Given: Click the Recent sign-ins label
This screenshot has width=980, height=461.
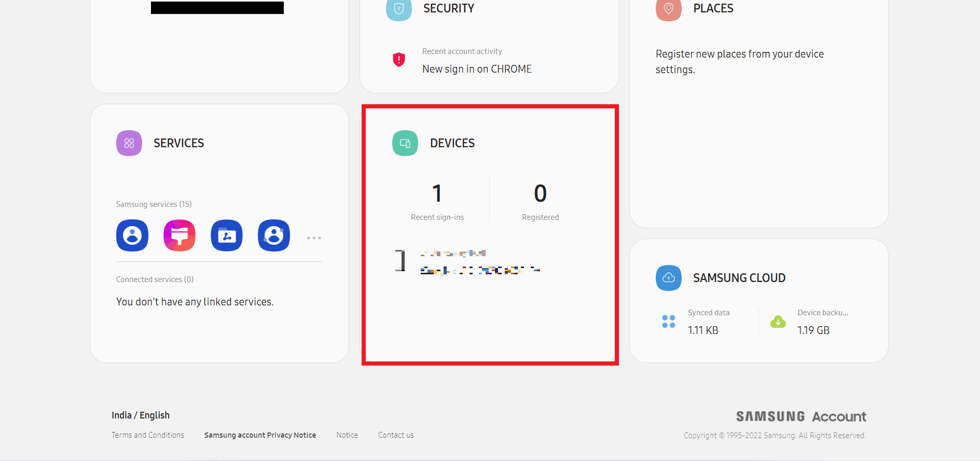Looking at the screenshot, I should coord(437,217).
